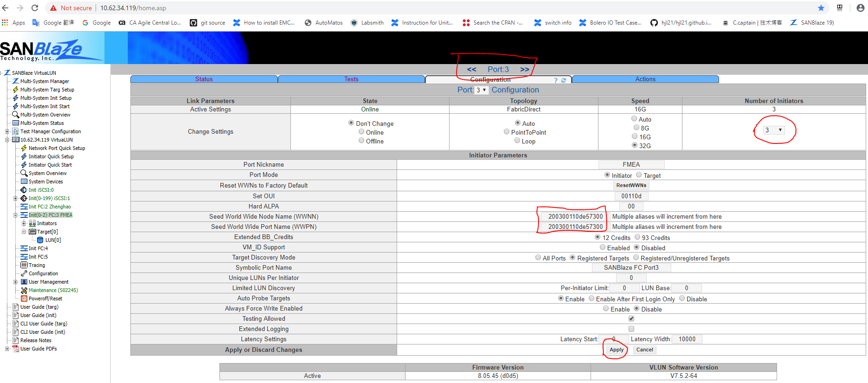Open Multi-System Targ Setup lightning icon
868x383 pixels.
point(16,90)
